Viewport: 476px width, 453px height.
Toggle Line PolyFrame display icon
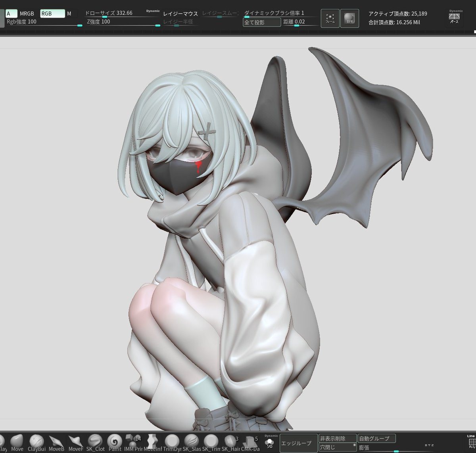click(471, 442)
